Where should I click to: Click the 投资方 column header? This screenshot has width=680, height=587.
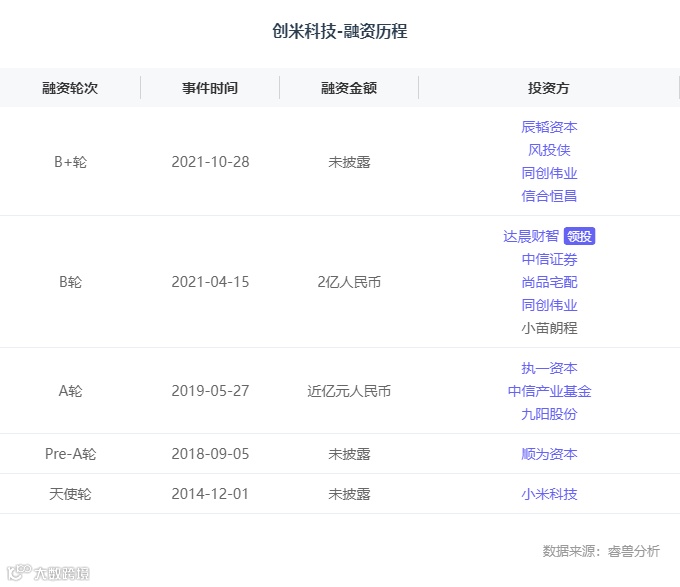click(549, 88)
